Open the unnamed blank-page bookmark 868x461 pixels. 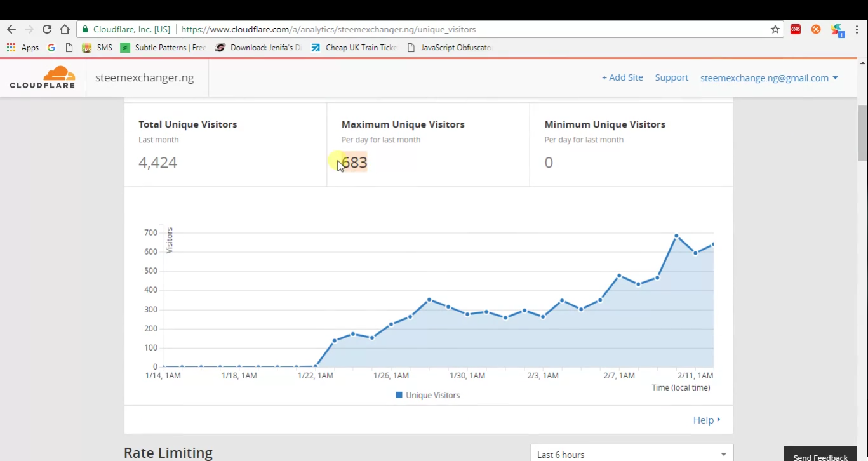click(x=69, y=48)
